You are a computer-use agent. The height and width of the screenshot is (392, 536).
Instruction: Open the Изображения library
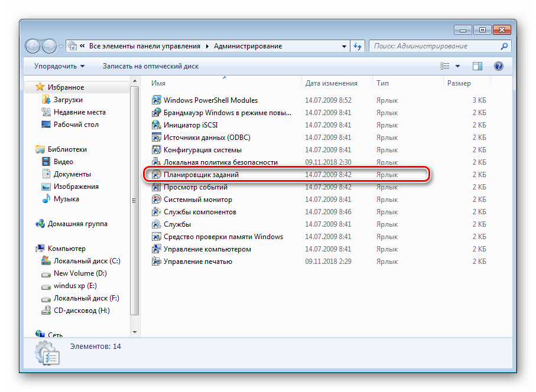click(x=76, y=187)
